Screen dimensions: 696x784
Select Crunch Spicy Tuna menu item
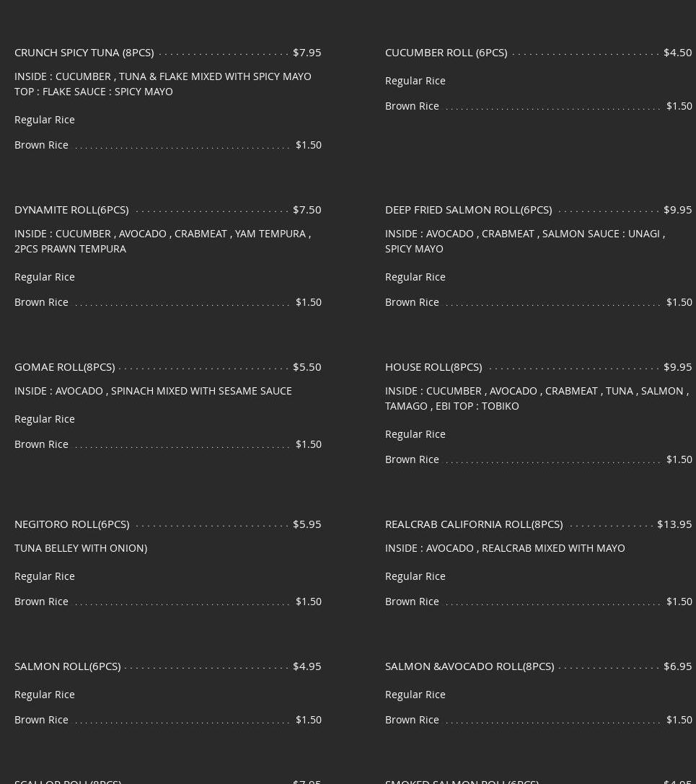click(x=84, y=52)
